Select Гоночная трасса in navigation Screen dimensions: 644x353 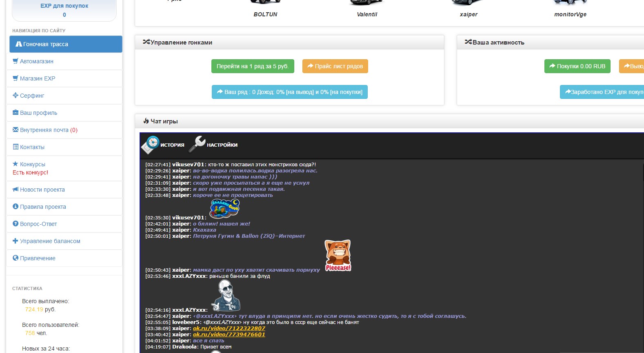45,44
